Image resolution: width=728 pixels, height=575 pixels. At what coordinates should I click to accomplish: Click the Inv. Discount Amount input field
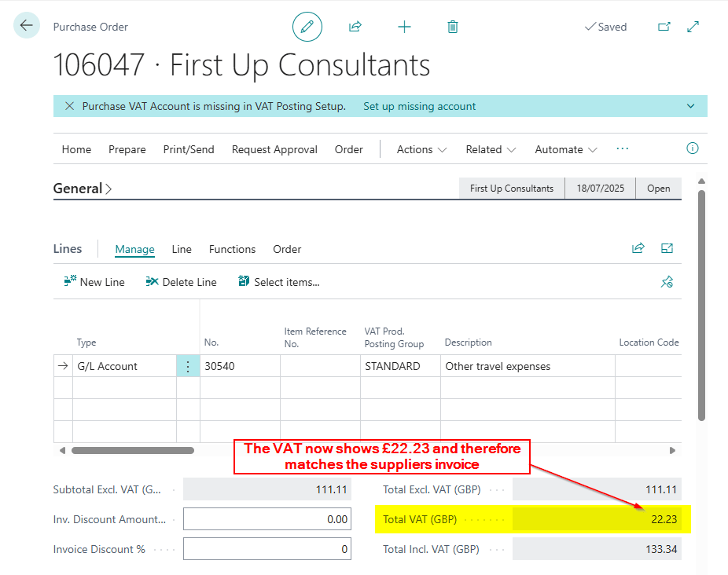point(267,519)
